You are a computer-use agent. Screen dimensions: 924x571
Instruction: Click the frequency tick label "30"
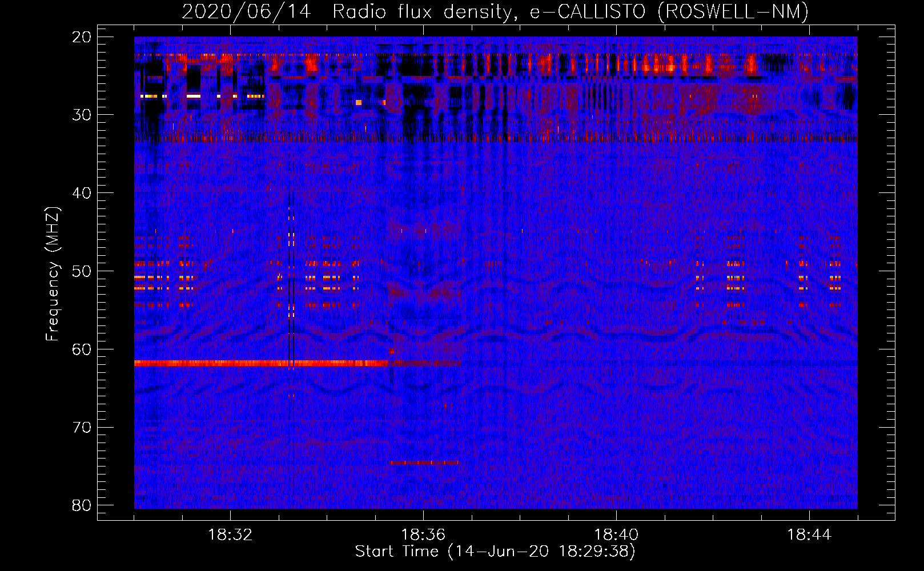coord(82,115)
